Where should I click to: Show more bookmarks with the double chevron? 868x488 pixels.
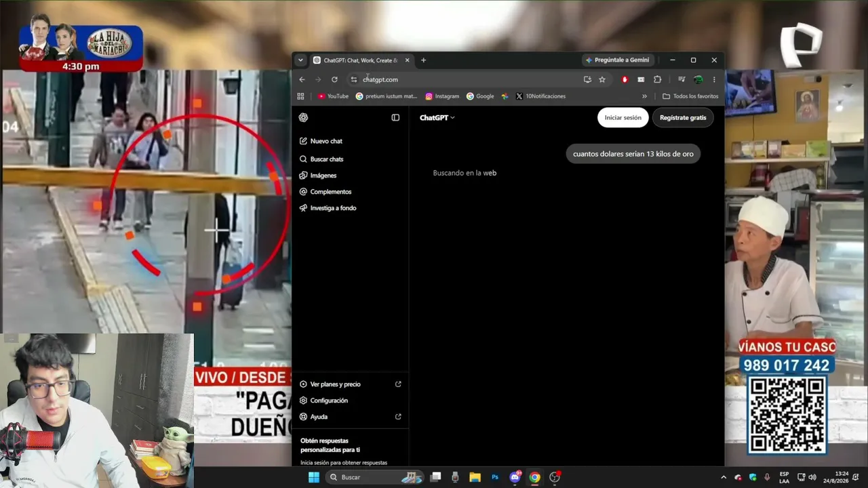(644, 96)
